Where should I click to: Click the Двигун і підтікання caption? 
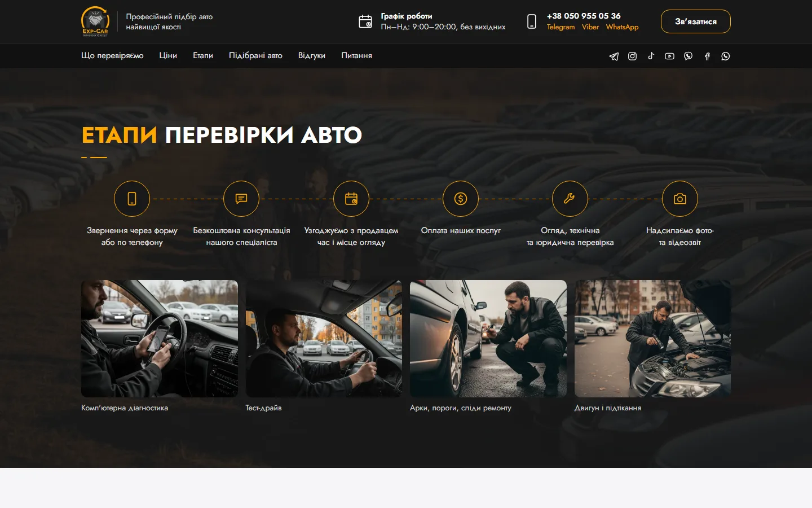(x=608, y=408)
